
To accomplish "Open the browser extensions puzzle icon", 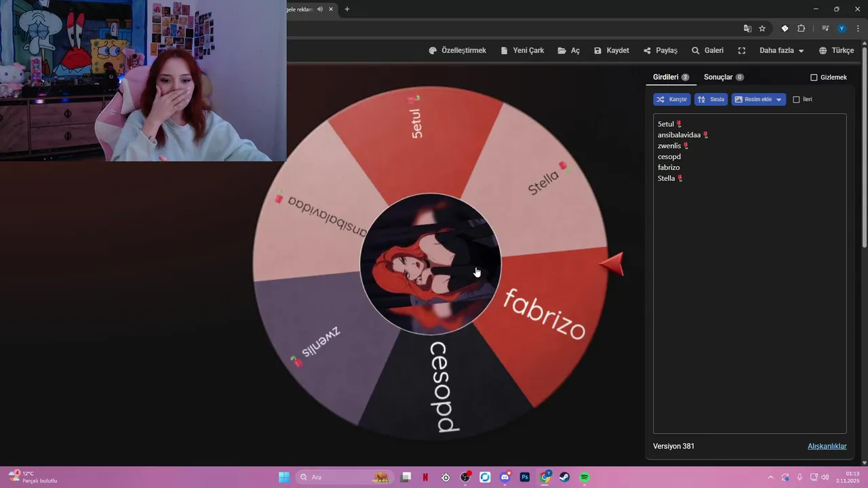I will [801, 28].
